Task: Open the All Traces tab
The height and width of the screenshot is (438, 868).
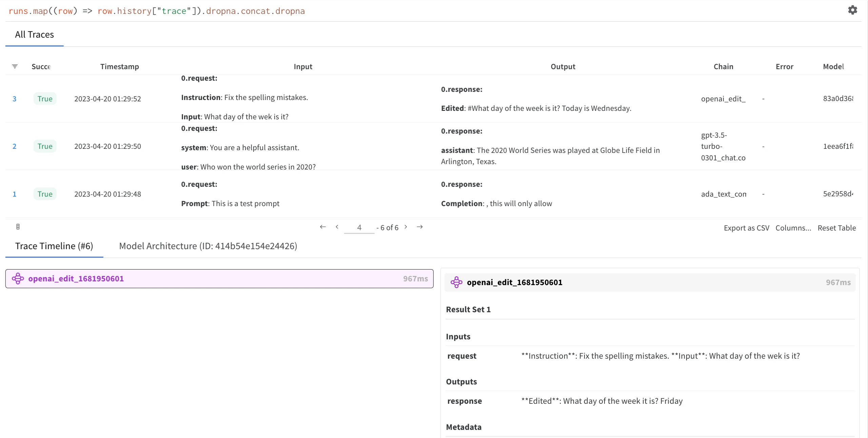Action: [34, 34]
